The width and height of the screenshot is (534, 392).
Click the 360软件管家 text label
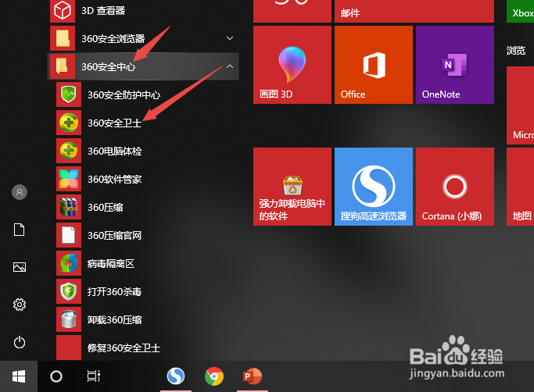pyautogui.click(x=114, y=180)
